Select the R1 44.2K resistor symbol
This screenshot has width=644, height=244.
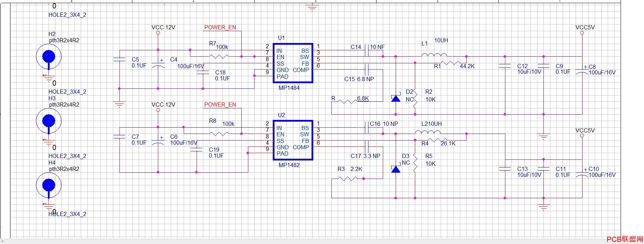451,63
